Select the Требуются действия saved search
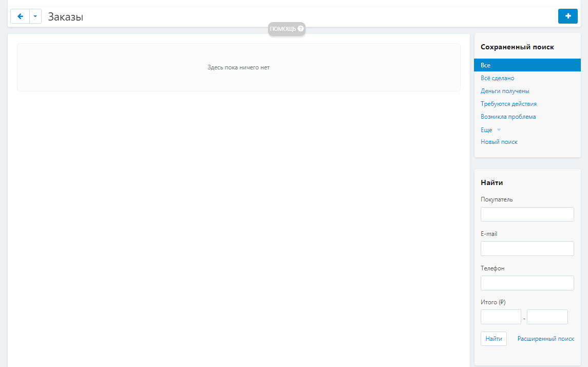The width and height of the screenshot is (588, 367). click(x=508, y=103)
